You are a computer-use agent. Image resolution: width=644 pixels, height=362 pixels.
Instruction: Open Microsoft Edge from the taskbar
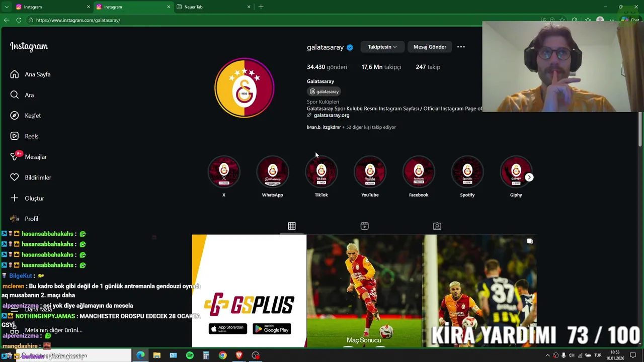point(140,355)
